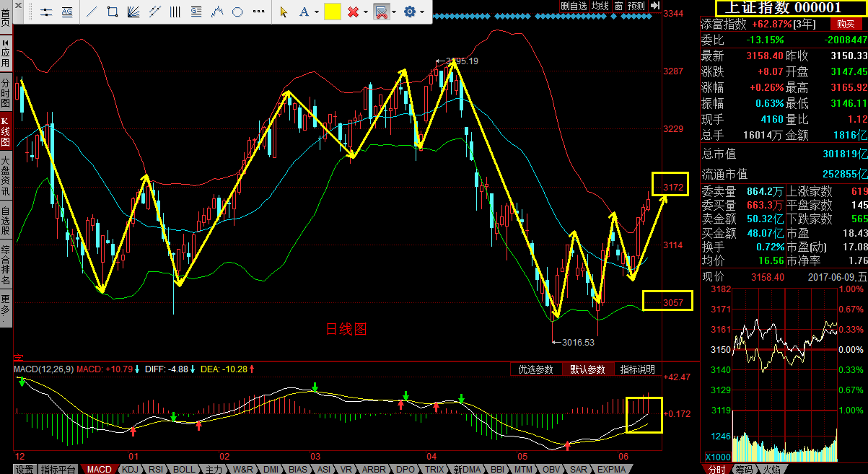868x474 pixels.
Task: Select the ellipse drawing tool
Action: [237, 12]
